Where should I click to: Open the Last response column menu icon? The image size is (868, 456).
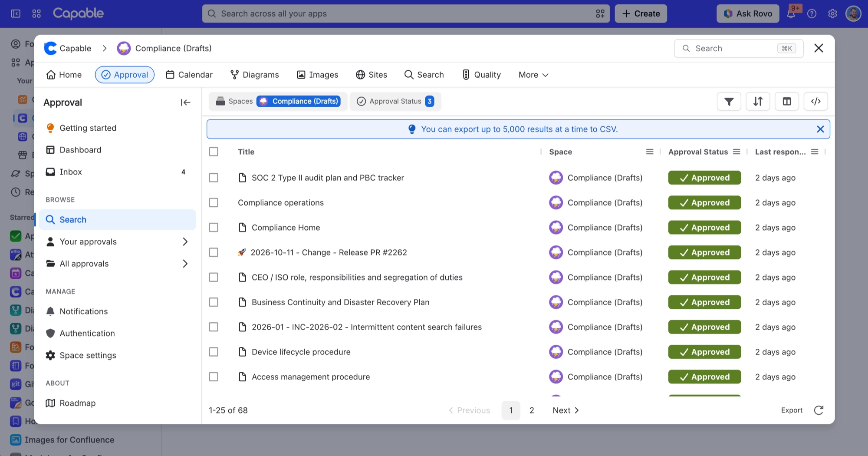815,152
